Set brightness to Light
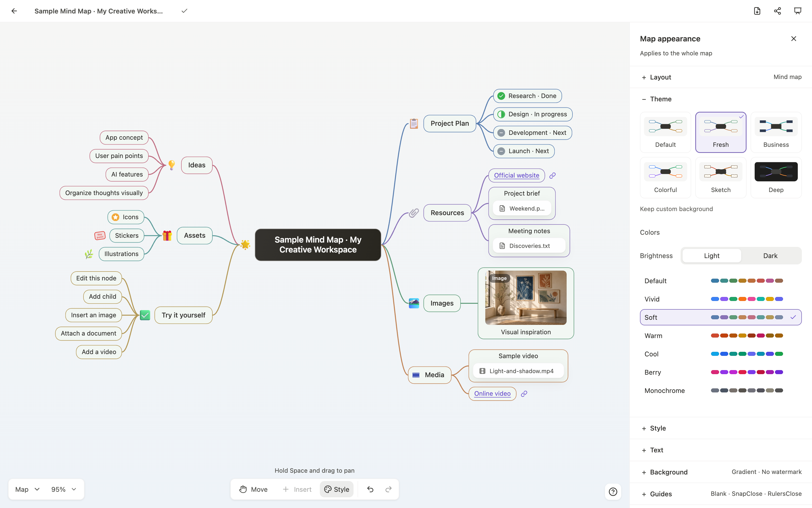The width and height of the screenshot is (812, 508). (x=711, y=256)
